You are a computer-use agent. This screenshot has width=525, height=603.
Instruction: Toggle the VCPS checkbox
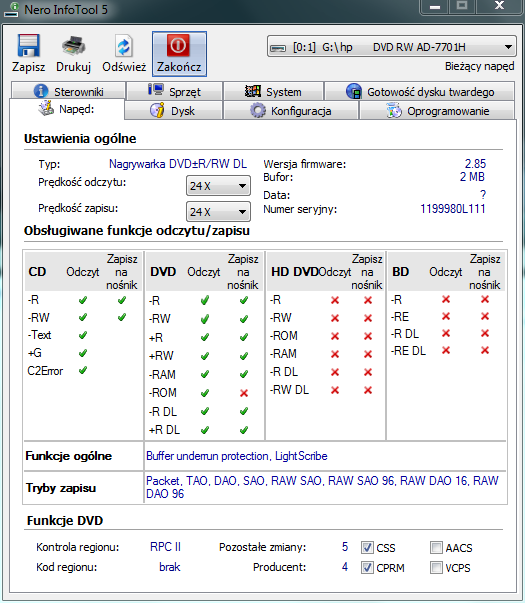point(436,567)
